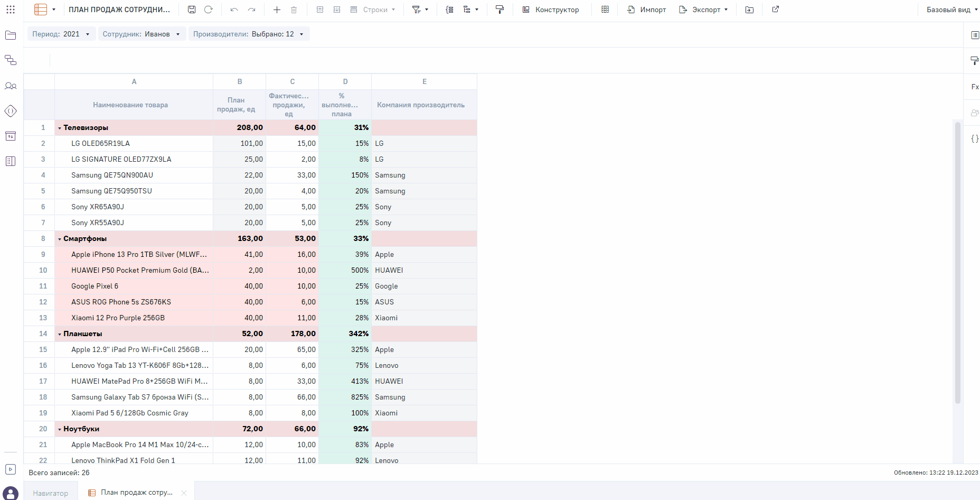Open the hierarchy icon in left sidebar
The width and height of the screenshot is (980, 500).
tap(11, 60)
